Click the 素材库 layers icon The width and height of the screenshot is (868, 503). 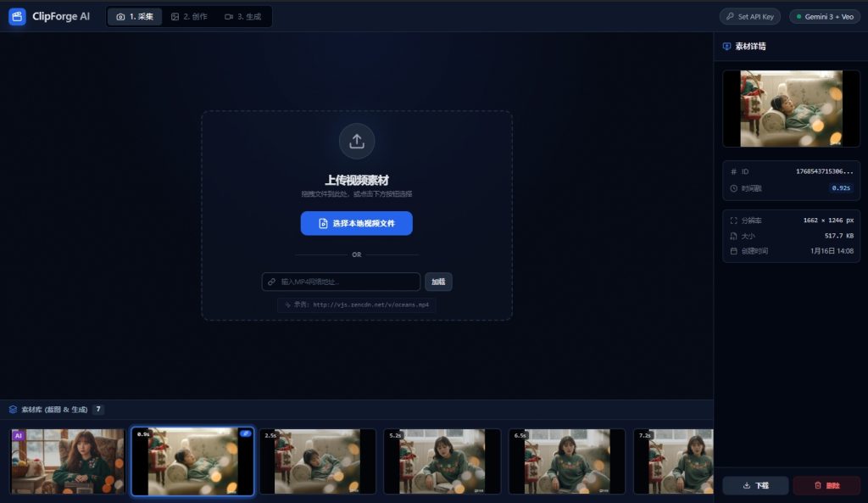point(13,409)
